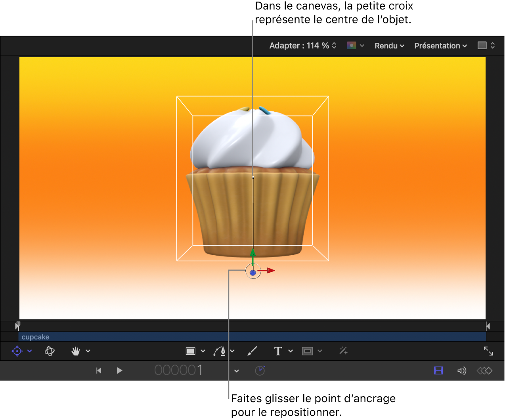This screenshot has width=505, height=420.
Task: Select the paint stroke brush tool
Action: point(252,351)
